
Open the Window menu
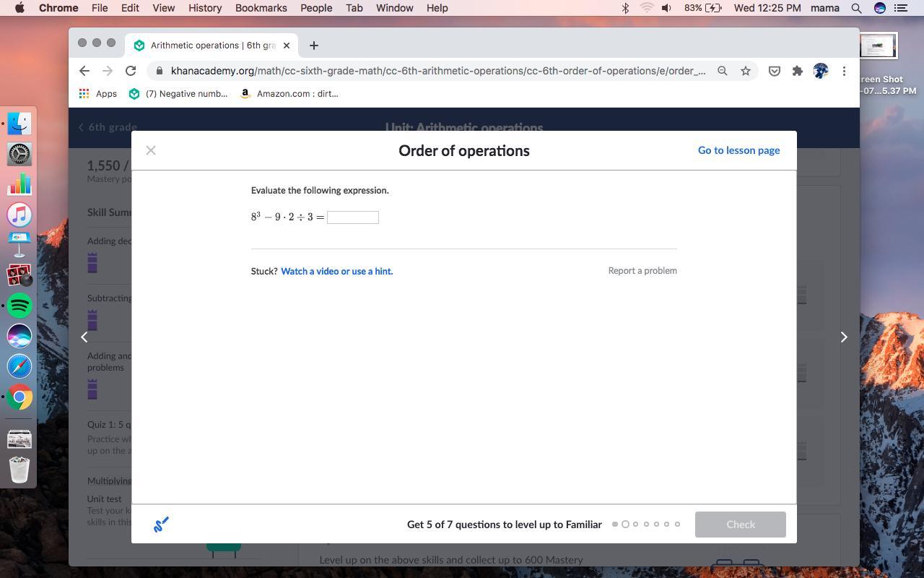click(x=395, y=8)
